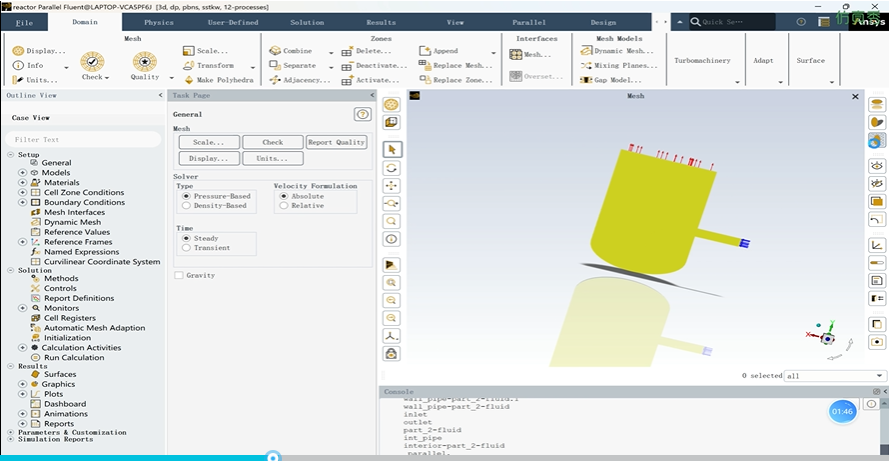Image resolution: width=889 pixels, height=461 pixels.
Task: Select Transient time option
Action: tap(186, 248)
